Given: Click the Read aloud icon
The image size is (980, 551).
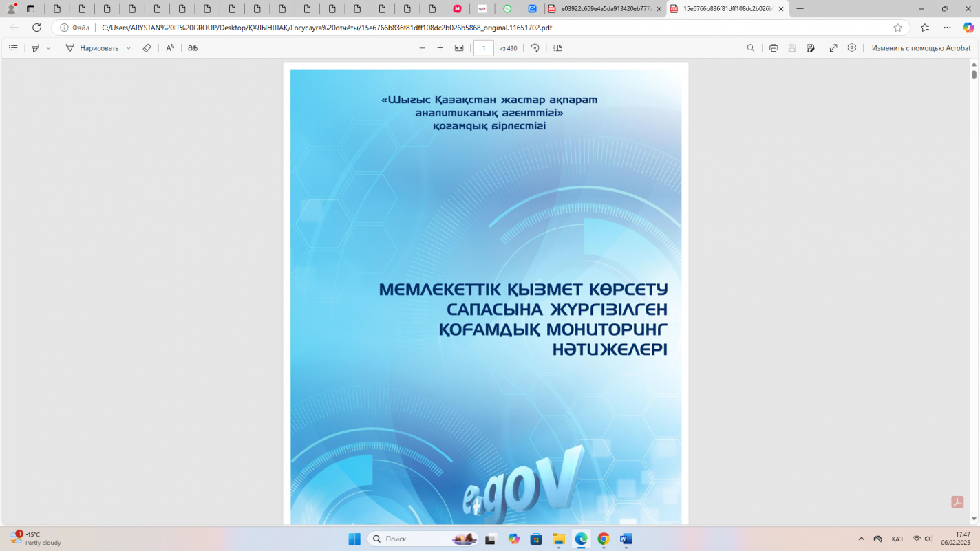Looking at the screenshot, I should [x=170, y=48].
